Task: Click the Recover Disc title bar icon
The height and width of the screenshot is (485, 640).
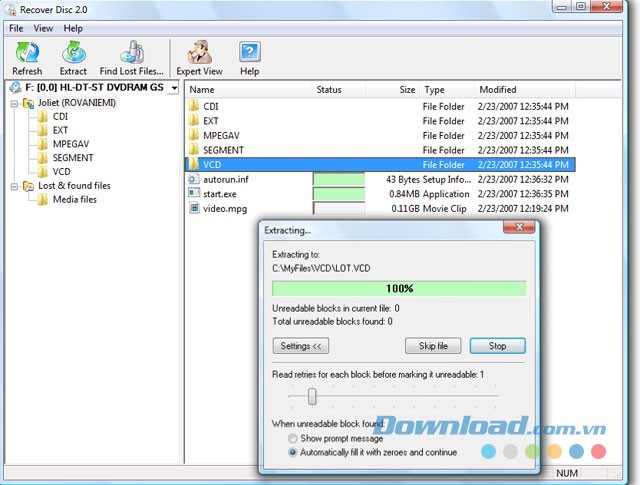Action: (x=10, y=9)
